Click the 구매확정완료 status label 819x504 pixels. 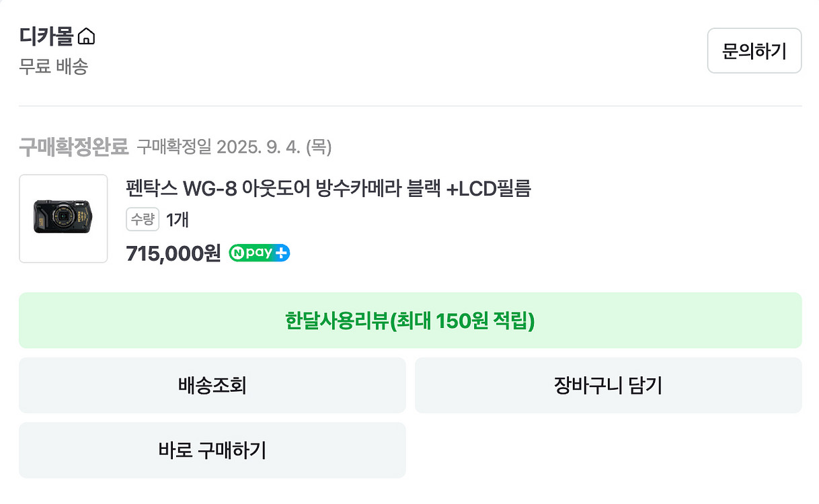(74, 147)
